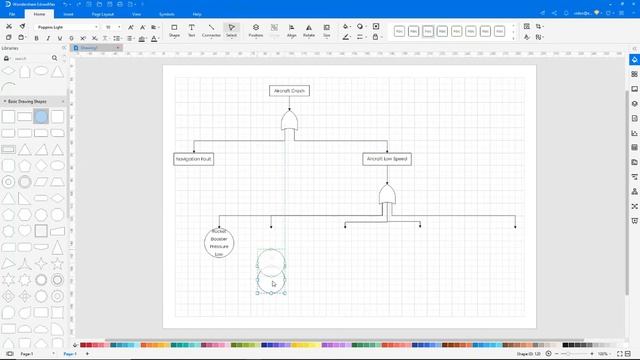
Task: Increase font size with the larger A icon
Action: pos(131,27)
